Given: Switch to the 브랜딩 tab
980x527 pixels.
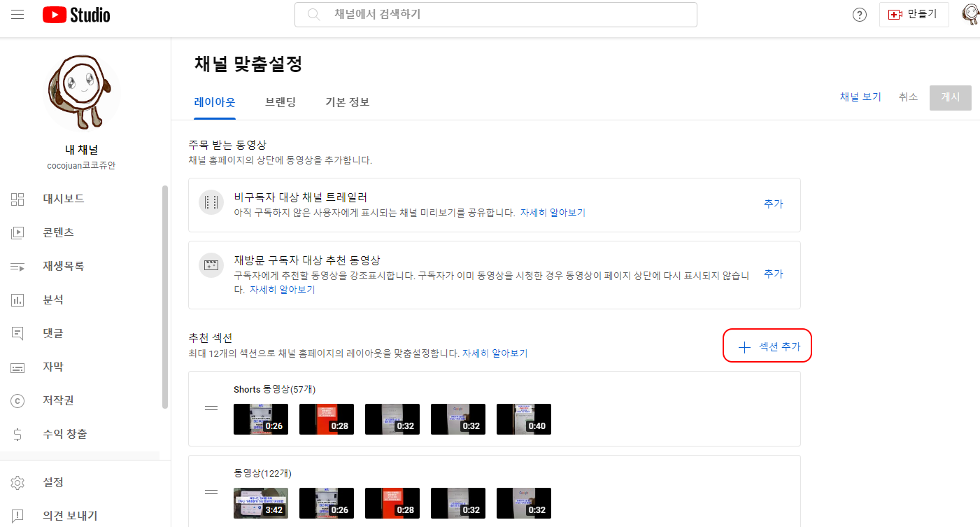Looking at the screenshot, I should [x=280, y=102].
